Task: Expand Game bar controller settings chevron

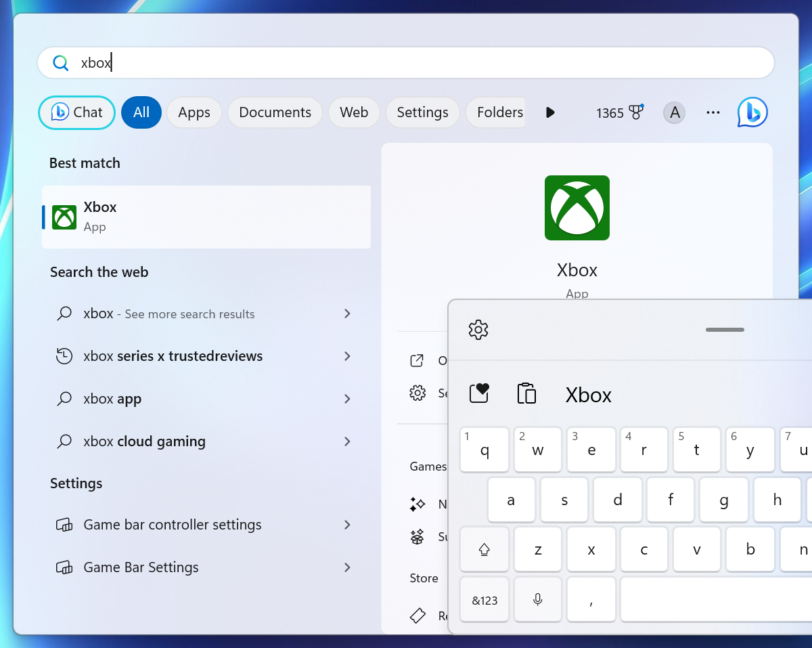Action: 347,525
